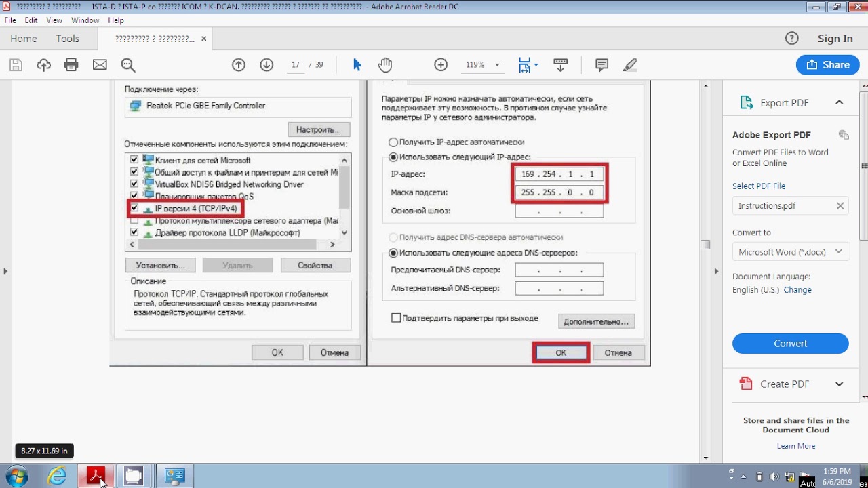Collapse the Export PDF section chevron
This screenshot has width=868, height=488.
[840, 103]
